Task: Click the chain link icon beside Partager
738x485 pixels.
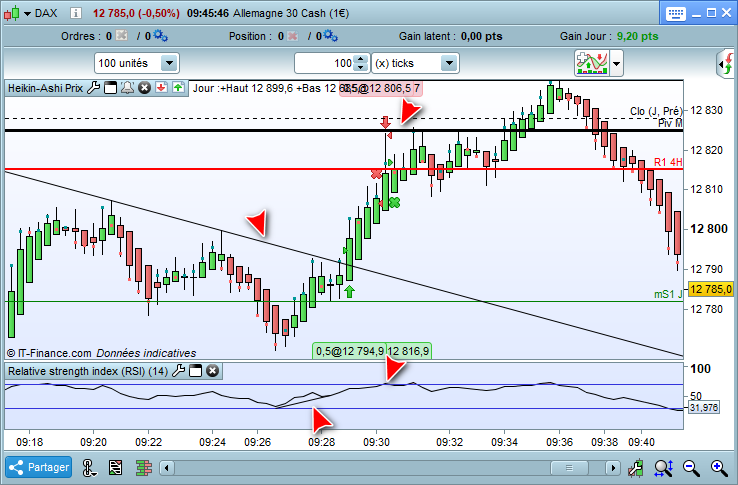Action: click(89, 468)
